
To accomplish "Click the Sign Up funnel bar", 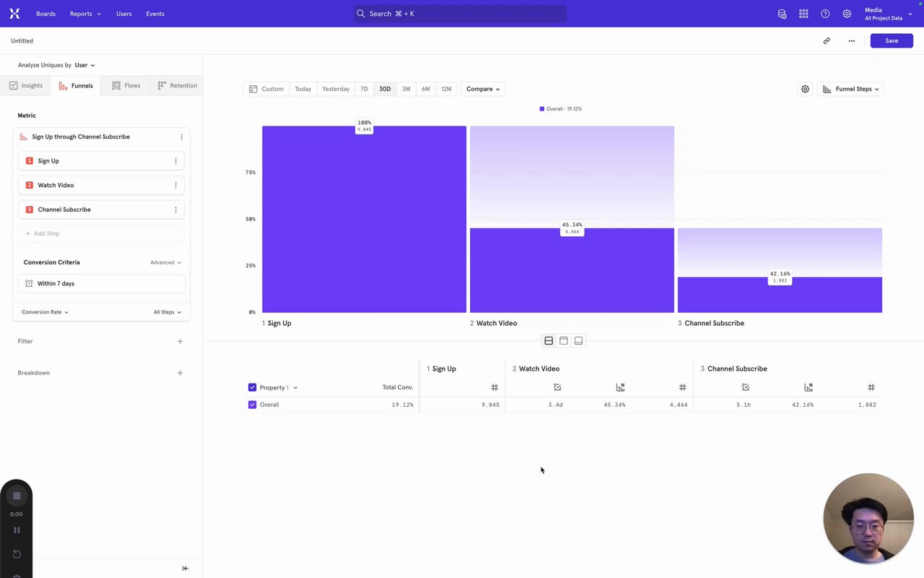I will click(364, 220).
